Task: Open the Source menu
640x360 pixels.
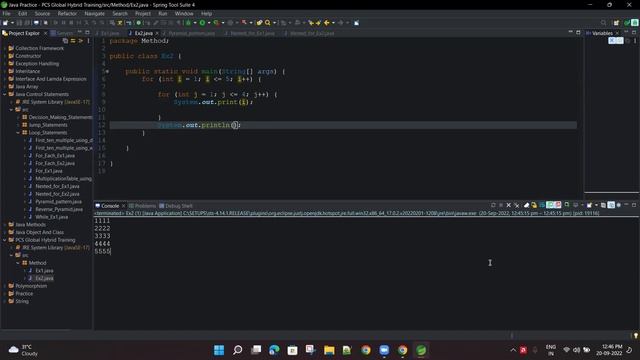Action: coord(42,13)
